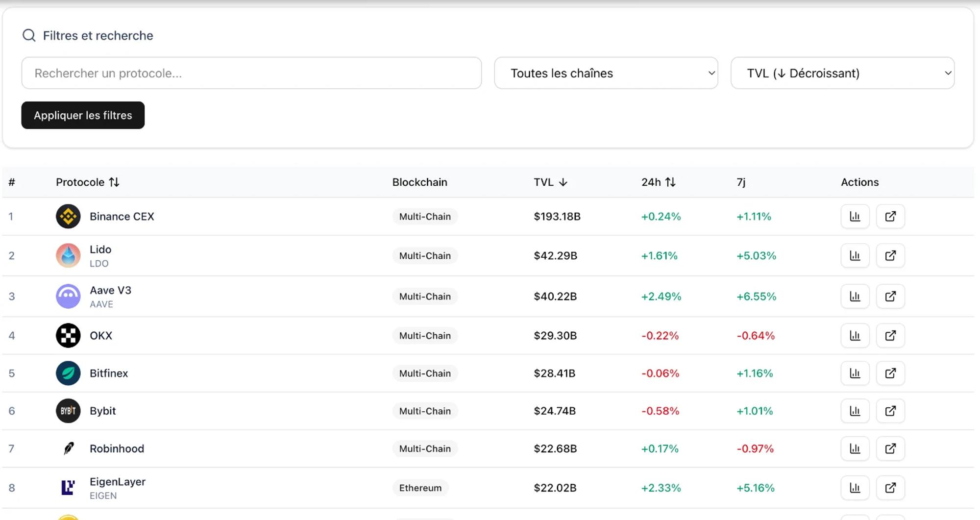The width and height of the screenshot is (980, 520).
Task: Open external link for Binance CEX
Action: pyautogui.click(x=890, y=216)
